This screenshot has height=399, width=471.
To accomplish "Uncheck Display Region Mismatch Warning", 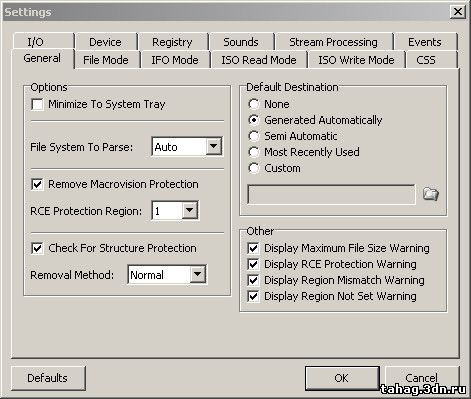I will [253, 280].
